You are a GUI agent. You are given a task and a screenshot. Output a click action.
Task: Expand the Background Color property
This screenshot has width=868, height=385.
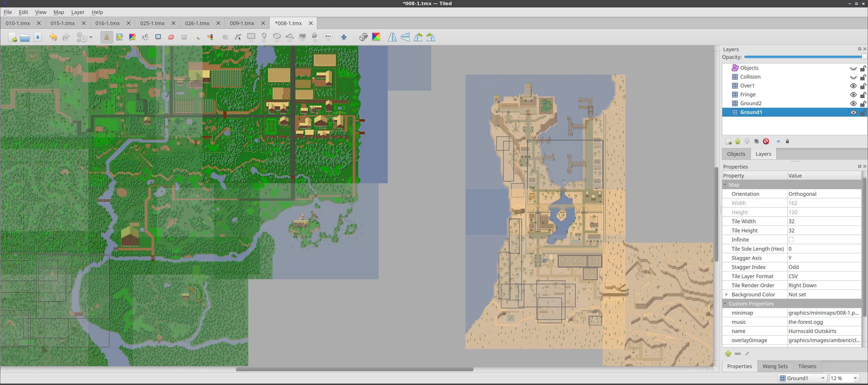[x=726, y=295]
